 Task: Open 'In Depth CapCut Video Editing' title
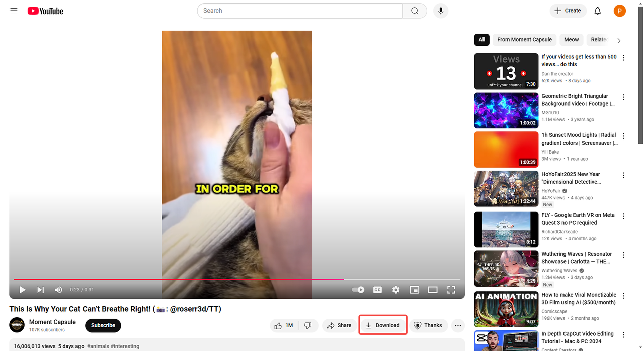tap(578, 338)
